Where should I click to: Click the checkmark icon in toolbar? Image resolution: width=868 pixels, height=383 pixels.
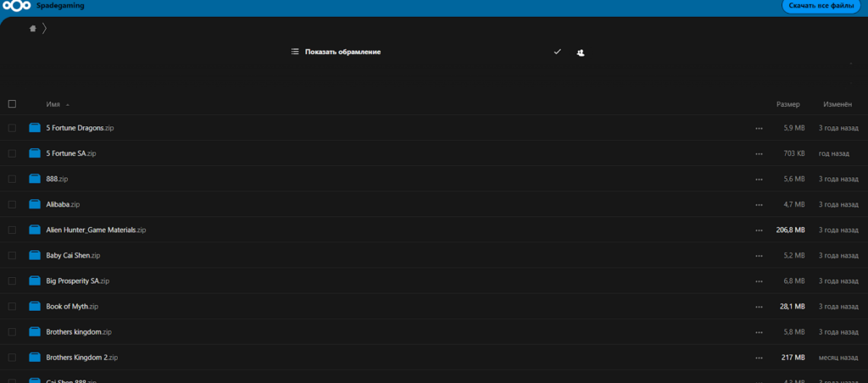click(557, 52)
